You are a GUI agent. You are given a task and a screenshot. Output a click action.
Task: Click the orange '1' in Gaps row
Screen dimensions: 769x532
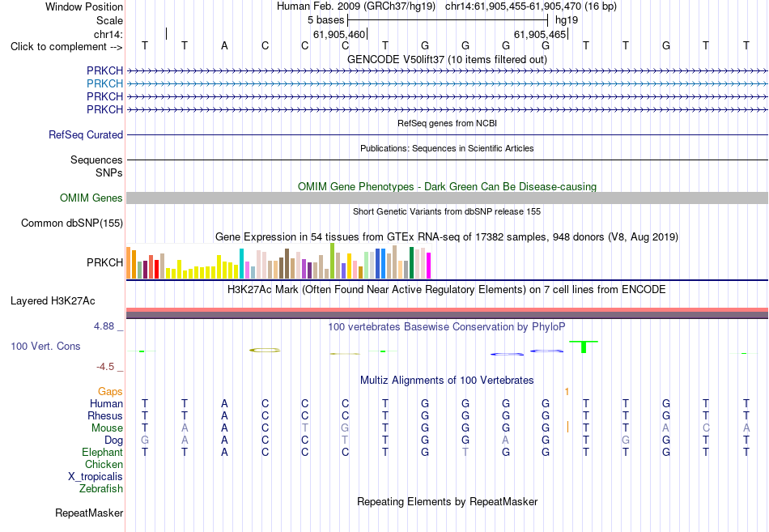click(x=567, y=392)
